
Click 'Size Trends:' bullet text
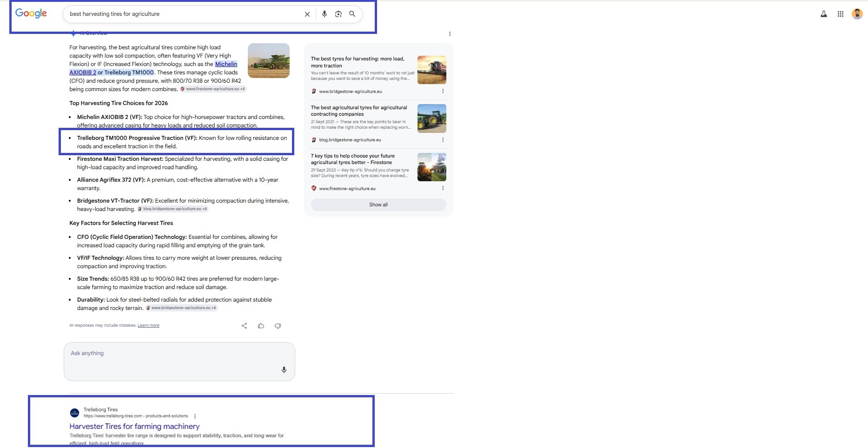pos(93,279)
